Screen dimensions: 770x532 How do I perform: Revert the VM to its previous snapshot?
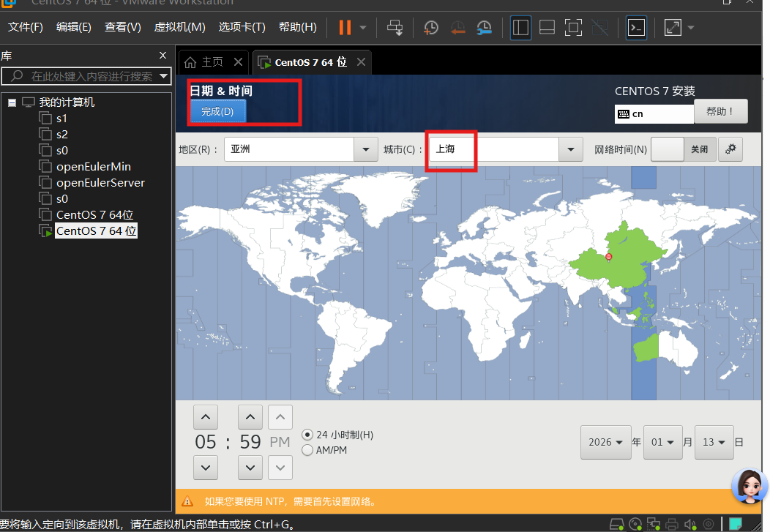(457, 28)
